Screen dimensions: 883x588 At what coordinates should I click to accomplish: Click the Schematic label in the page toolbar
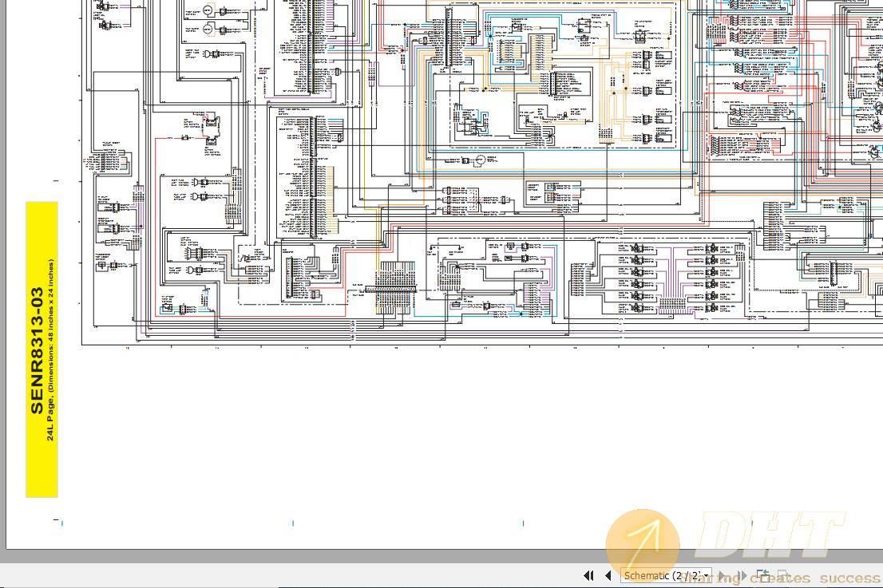point(647,575)
